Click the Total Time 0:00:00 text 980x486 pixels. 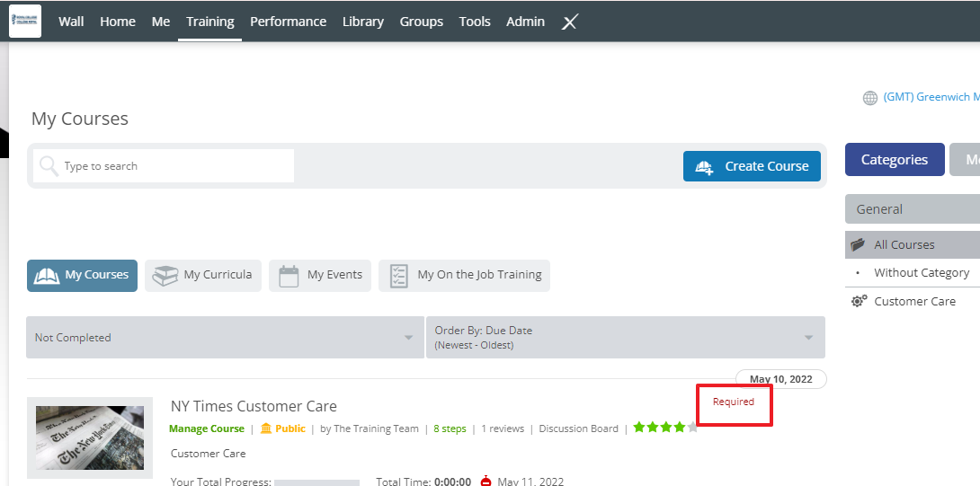[423, 482]
